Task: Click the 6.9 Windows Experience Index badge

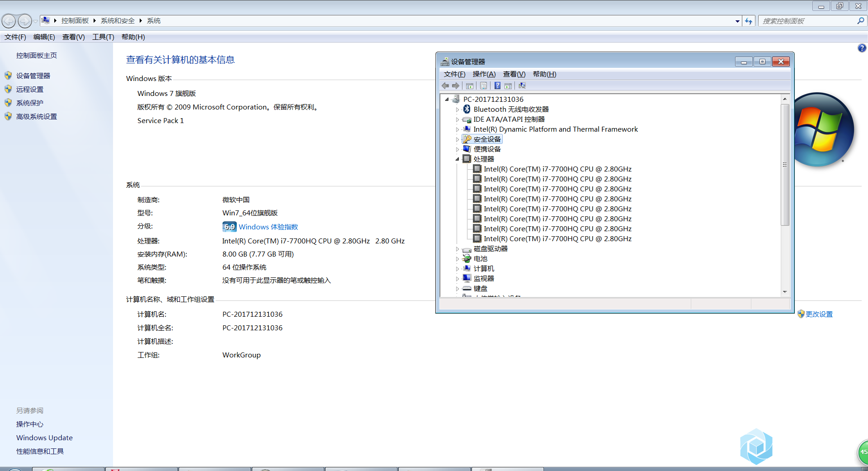Action: pyautogui.click(x=229, y=227)
